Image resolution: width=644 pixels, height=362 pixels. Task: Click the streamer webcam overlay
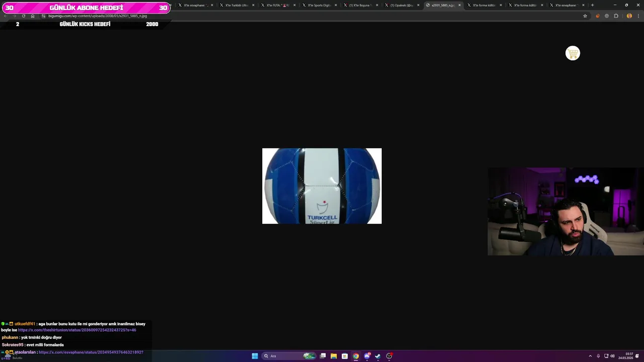pos(566,211)
